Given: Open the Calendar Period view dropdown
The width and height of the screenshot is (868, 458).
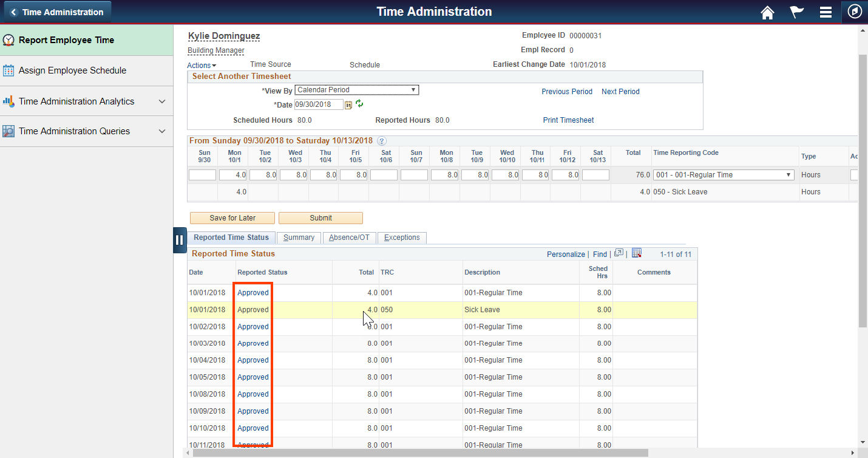Looking at the screenshot, I should pos(414,89).
